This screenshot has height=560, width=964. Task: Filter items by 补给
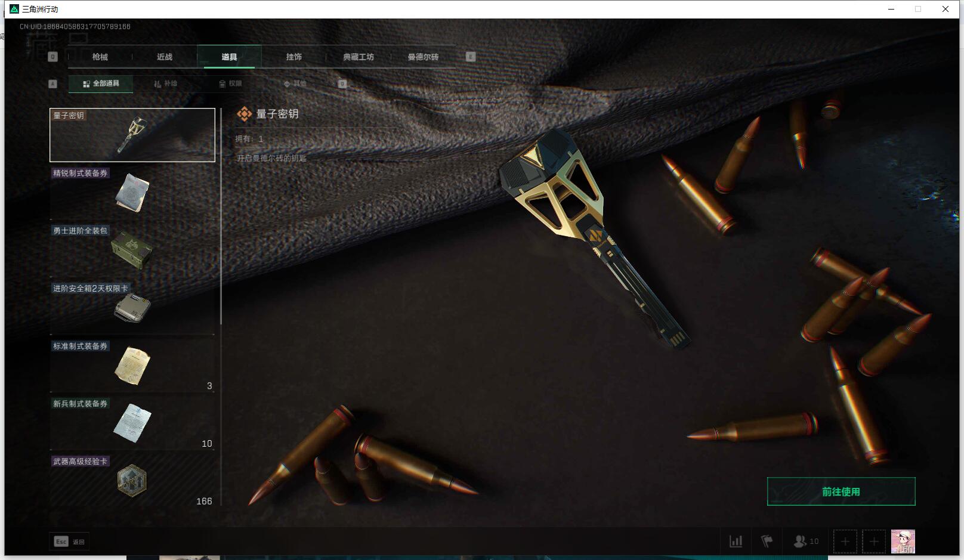(x=165, y=83)
